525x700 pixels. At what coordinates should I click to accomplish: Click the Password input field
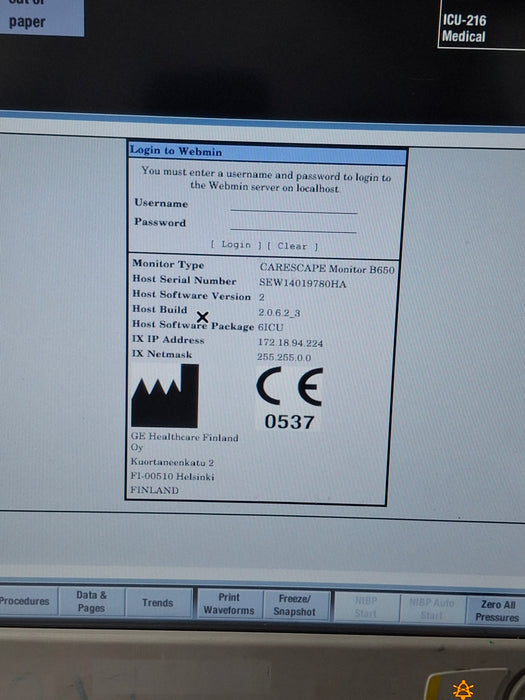(293, 226)
